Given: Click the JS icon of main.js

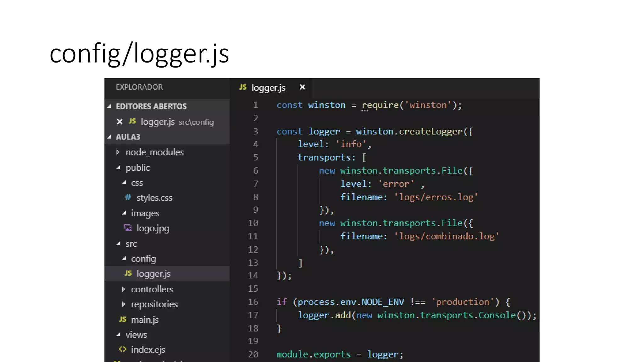Looking at the screenshot, I should tap(123, 320).
